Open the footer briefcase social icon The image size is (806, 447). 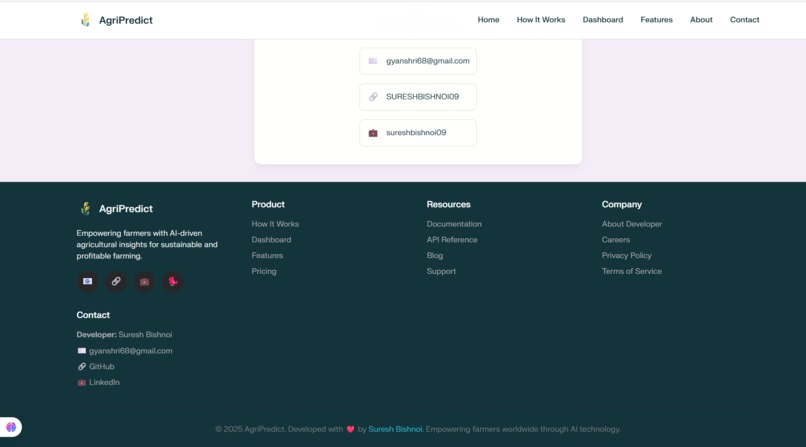[144, 282]
